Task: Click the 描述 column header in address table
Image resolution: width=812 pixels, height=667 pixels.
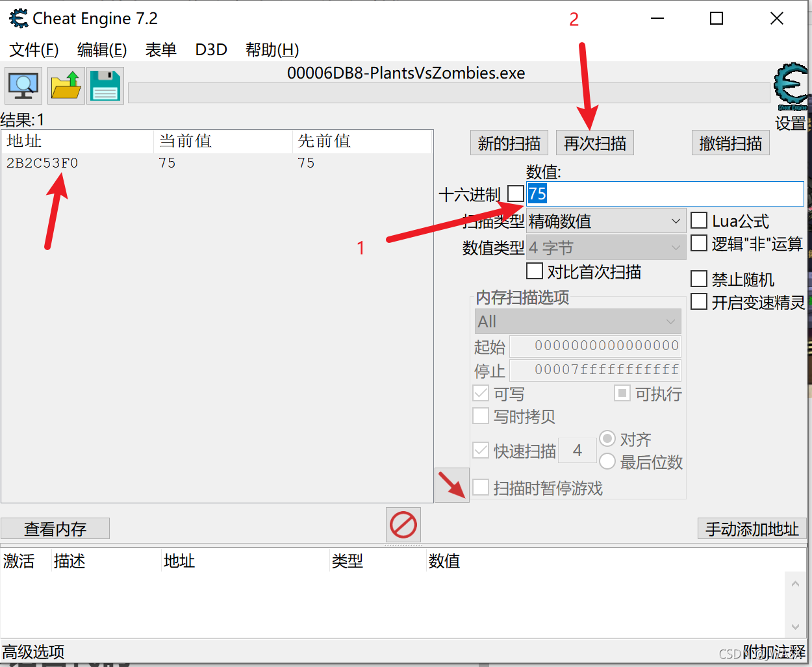Action: (107, 560)
